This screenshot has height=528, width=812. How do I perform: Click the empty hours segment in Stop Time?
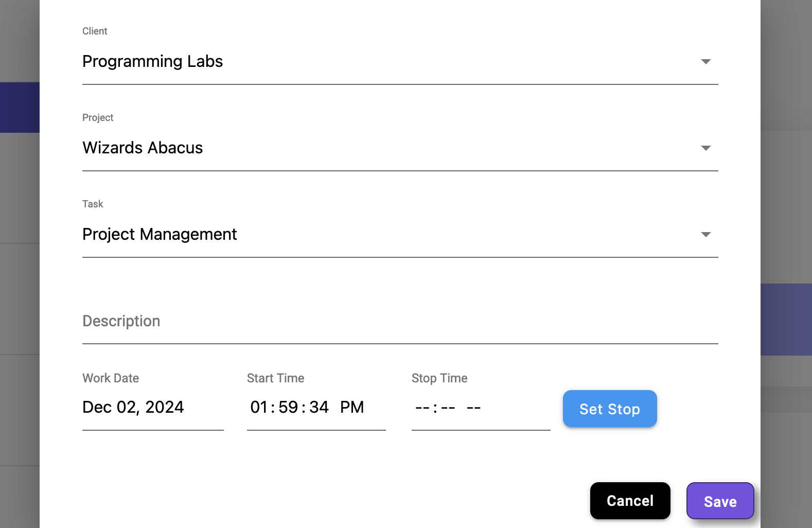[x=422, y=408]
